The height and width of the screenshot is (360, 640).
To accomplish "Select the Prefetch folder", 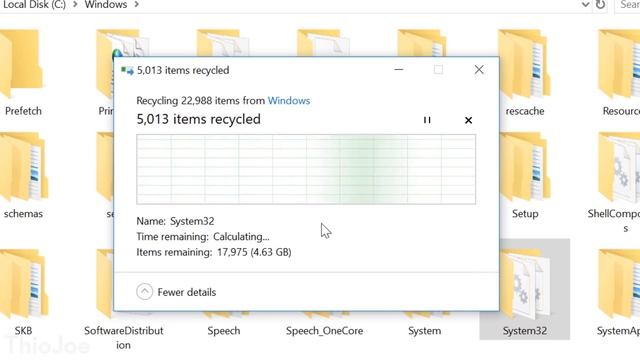I will tap(23, 73).
